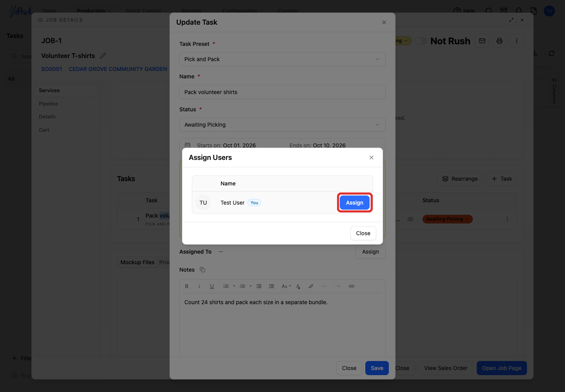Open task row three-dot menu
This screenshot has height=392, width=565.
coord(507,219)
